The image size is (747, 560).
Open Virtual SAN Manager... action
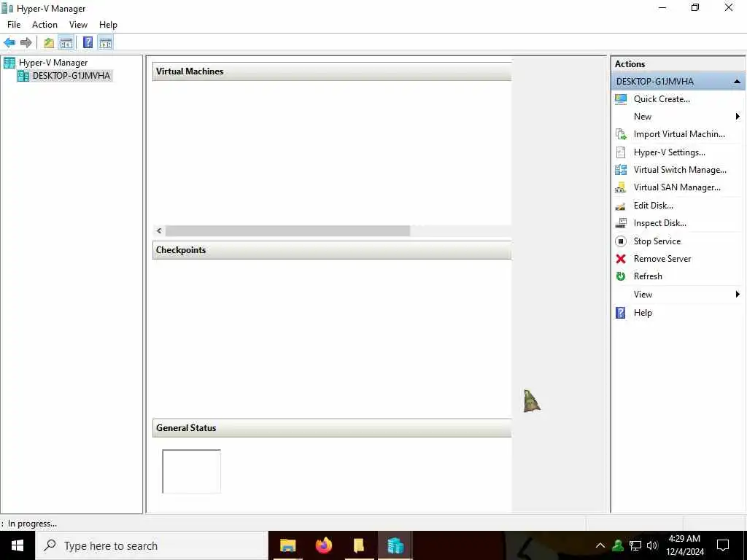pyautogui.click(x=677, y=187)
